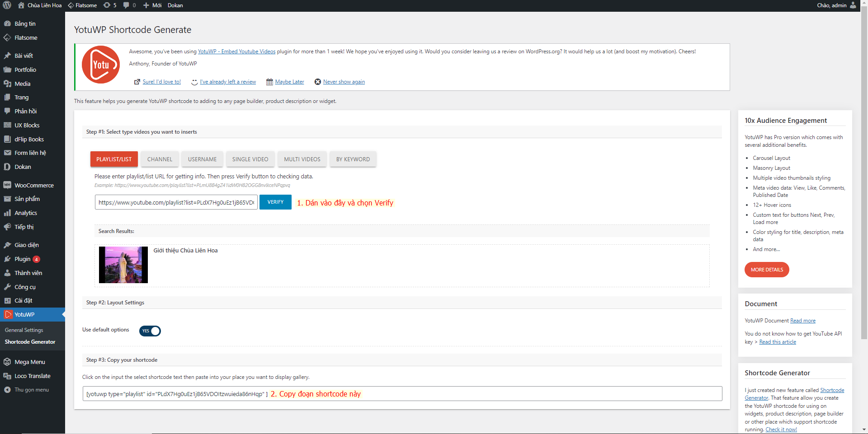Screen dimensions: 868x434
Task: Click the Yotu logo in the notice
Action: click(x=100, y=65)
